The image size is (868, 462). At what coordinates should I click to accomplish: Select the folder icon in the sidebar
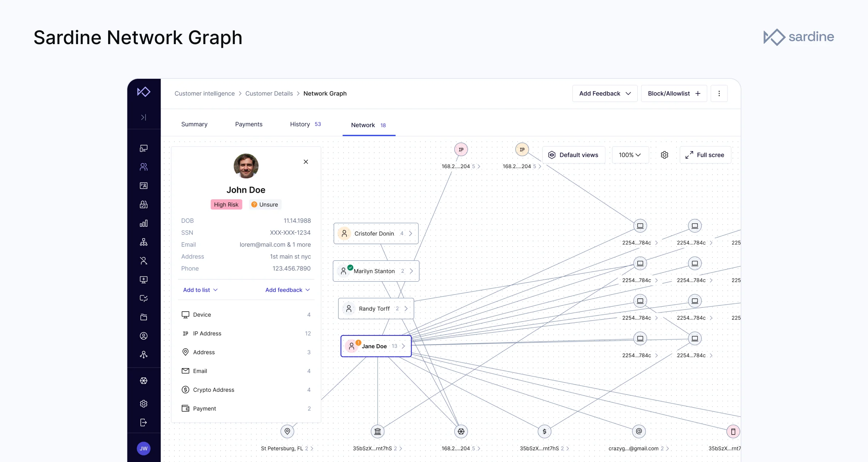tap(144, 317)
